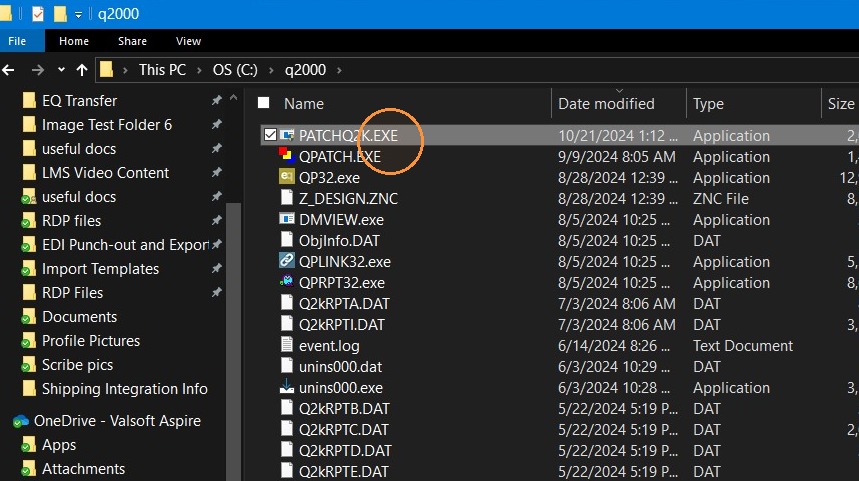The image size is (859, 481).
Task: Go back with the Back arrow
Action: (x=8, y=70)
